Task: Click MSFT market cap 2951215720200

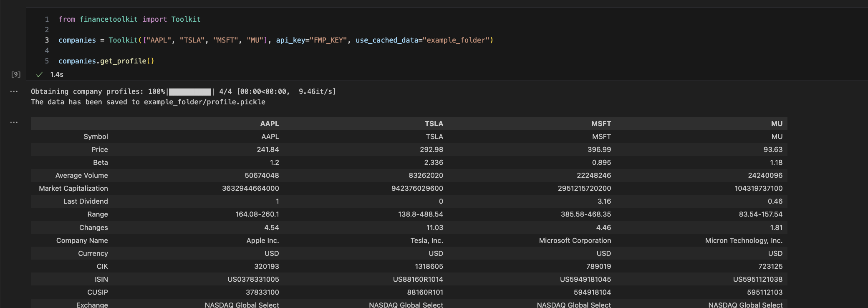Action: 584,188
